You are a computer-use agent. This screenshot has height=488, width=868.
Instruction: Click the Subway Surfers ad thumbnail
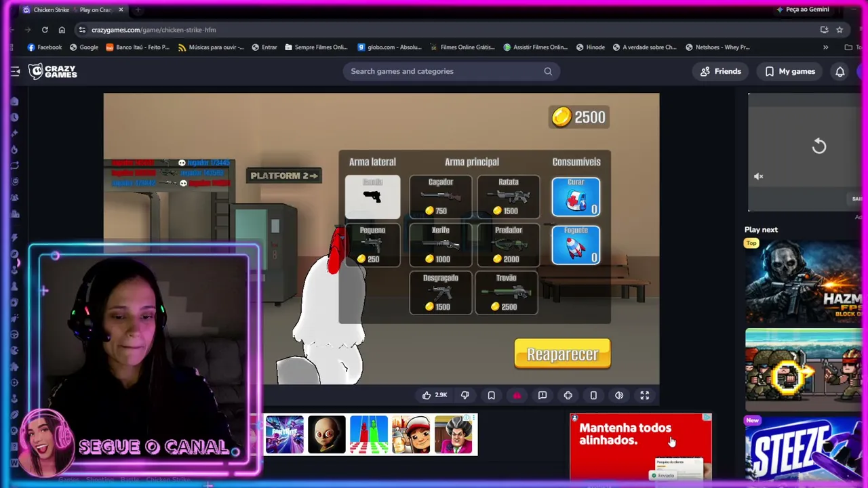[411, 434]
